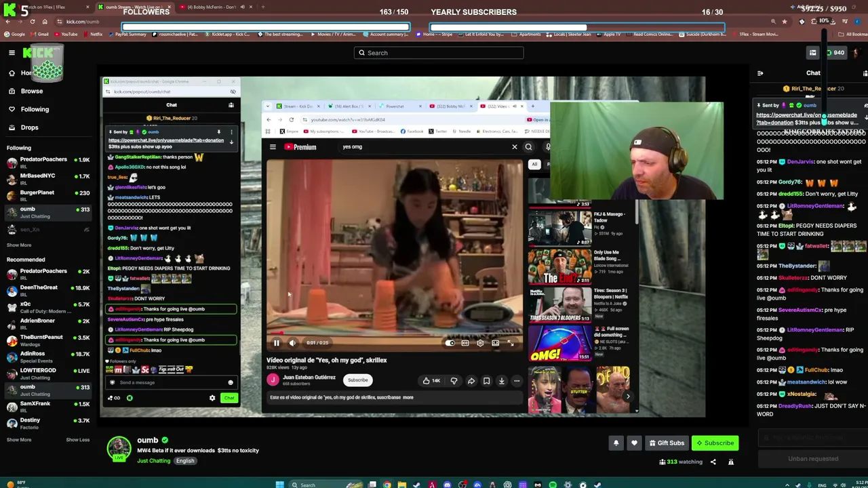The width and height of the screenshot is (868, 488).
Task: Save the YouTube video to playlist
Action: (x=486, y=381)
